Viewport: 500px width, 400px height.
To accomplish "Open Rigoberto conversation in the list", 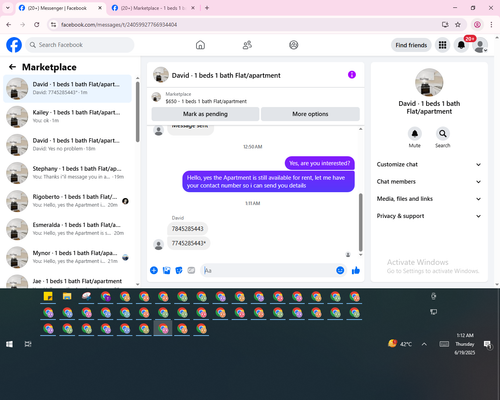I will coord(67,201).
